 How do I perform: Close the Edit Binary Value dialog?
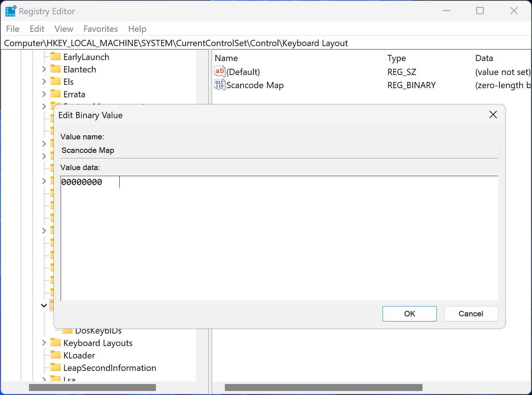[493, 115]
